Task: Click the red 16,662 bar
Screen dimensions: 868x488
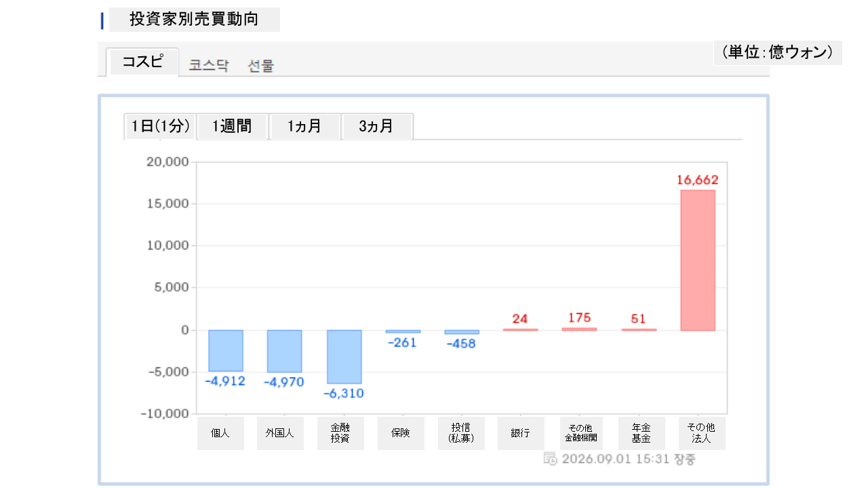Action: 698,260
